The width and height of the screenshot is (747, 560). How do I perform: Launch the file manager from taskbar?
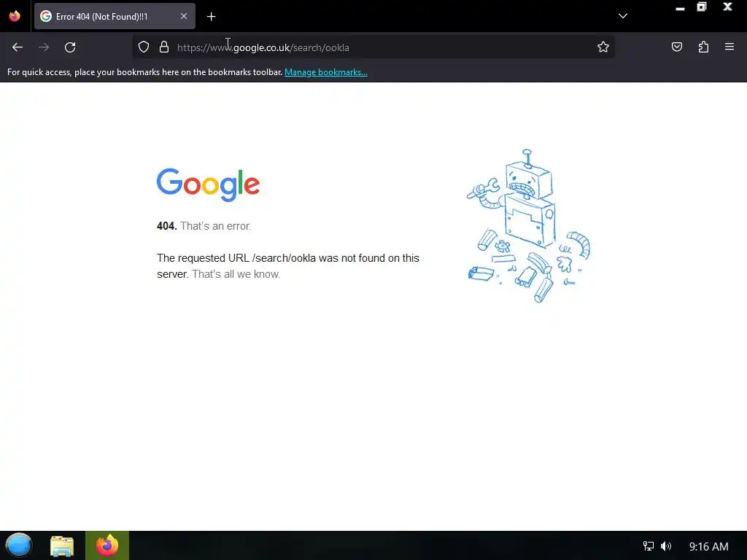[62, 545]
